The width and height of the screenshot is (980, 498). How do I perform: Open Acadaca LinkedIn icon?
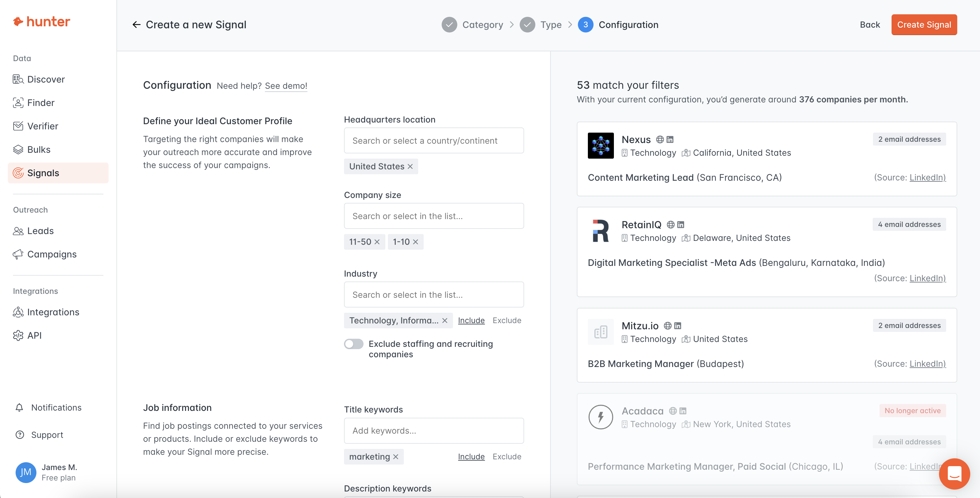pyautogui.click(x=683, y=411)
